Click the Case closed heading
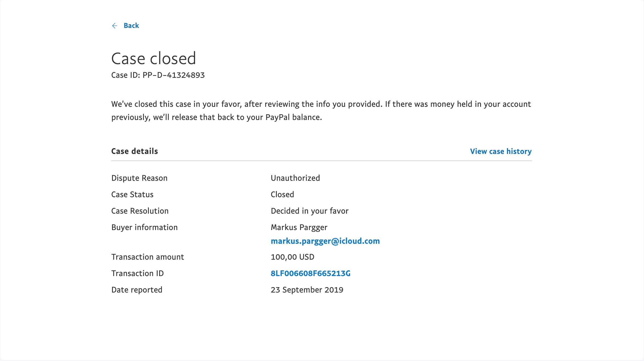 coord(153,58)
